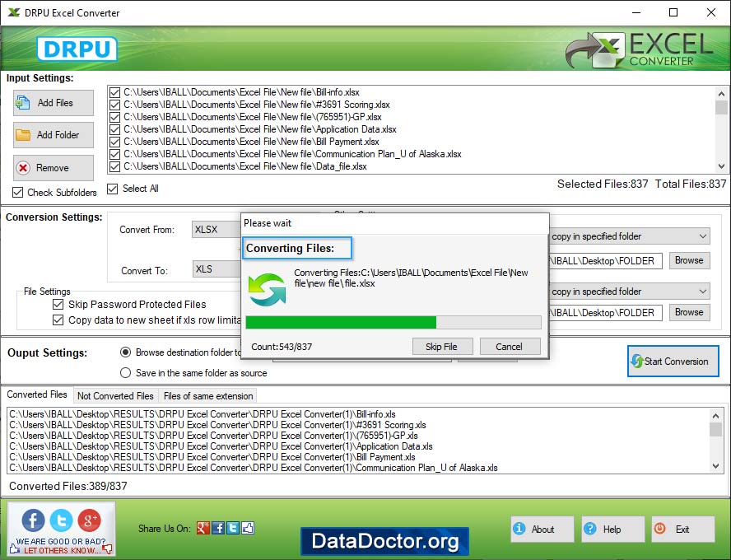The width and height of the screenshot is (731, 560).
Task: Expand the upper copy in specified folder dropdown
Action: [630, 236]
